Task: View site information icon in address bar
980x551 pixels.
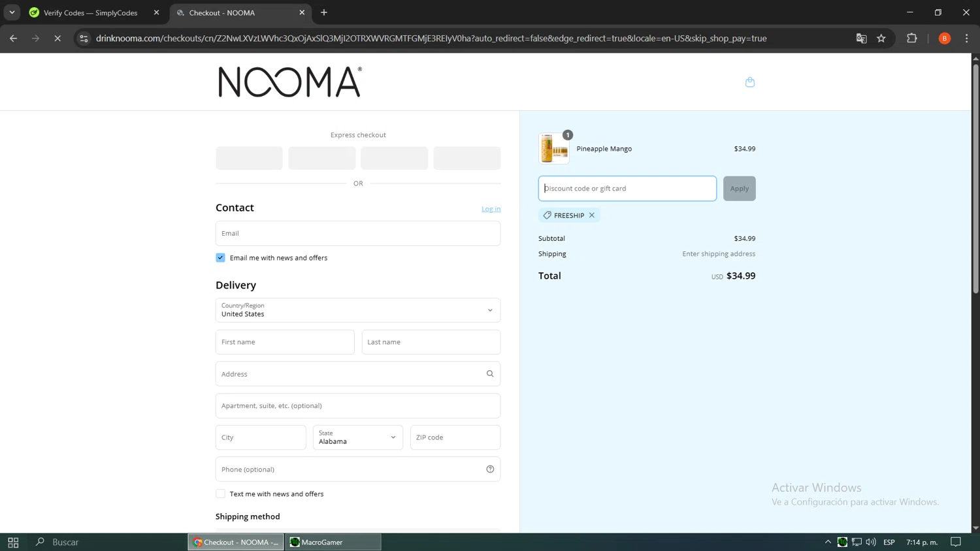Action: [84, 39]
